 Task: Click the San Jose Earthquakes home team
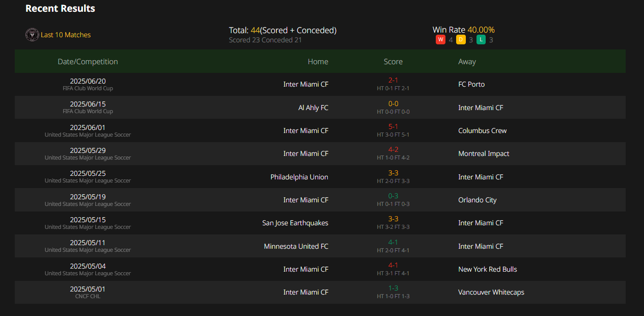[x=295, y=223]
